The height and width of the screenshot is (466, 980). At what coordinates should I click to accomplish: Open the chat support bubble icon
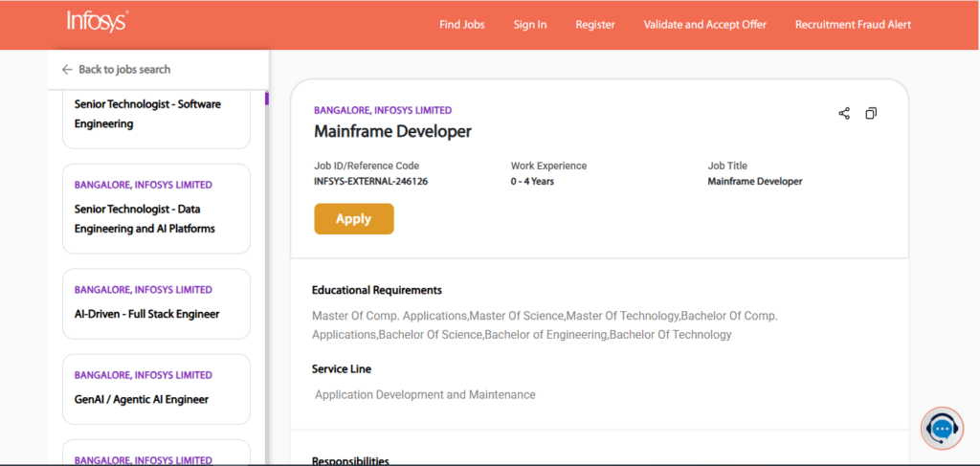(x=942, y=428)
